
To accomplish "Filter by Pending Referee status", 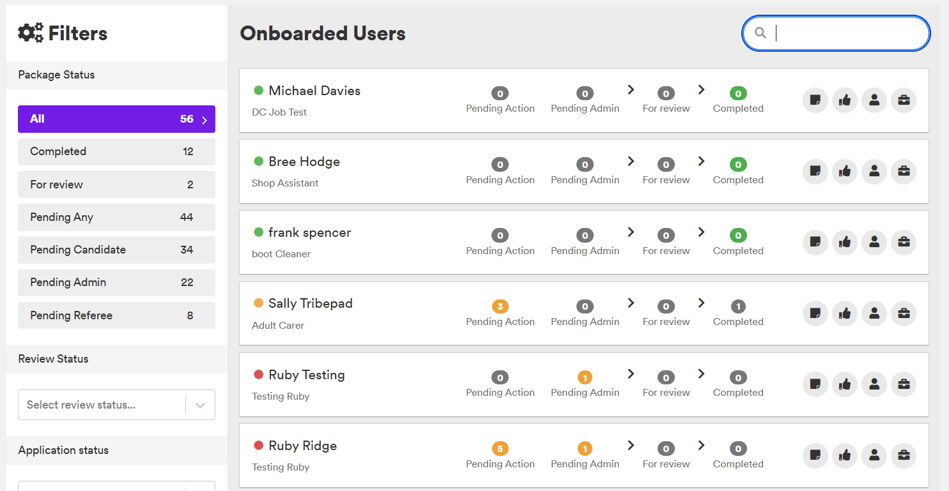I will pyautogui.click(x=117, y=315).
